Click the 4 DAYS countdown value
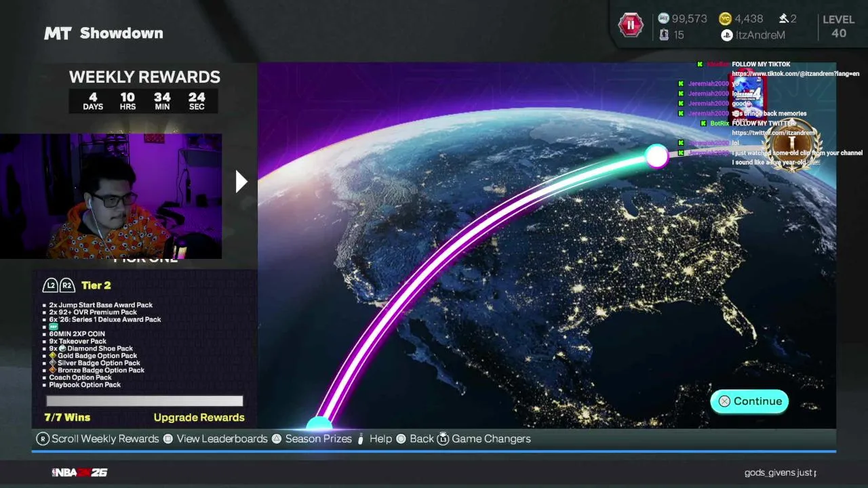This screenshot has height=488, width=868. [93, 101]
